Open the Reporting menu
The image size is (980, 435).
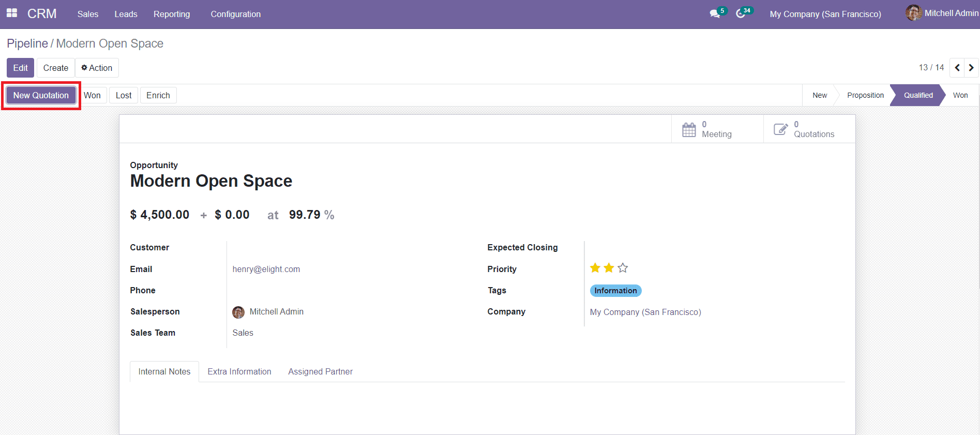[x=172, y=14]
